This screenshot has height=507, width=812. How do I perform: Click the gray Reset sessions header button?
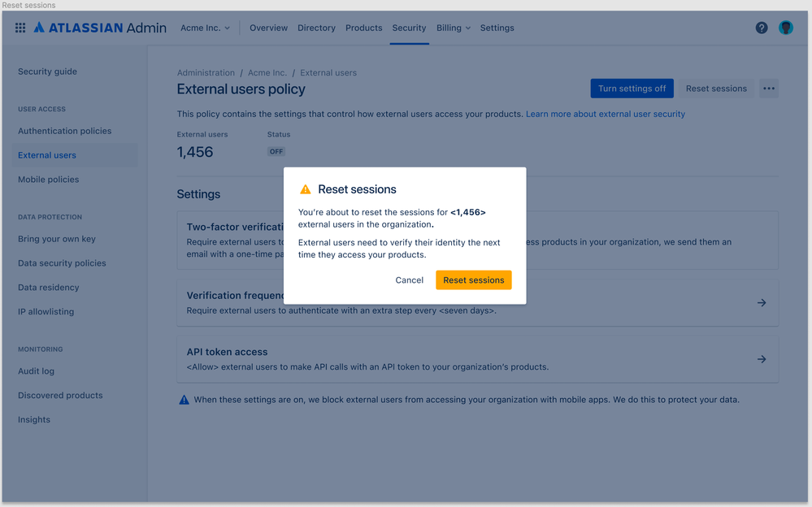coord(716,89)
